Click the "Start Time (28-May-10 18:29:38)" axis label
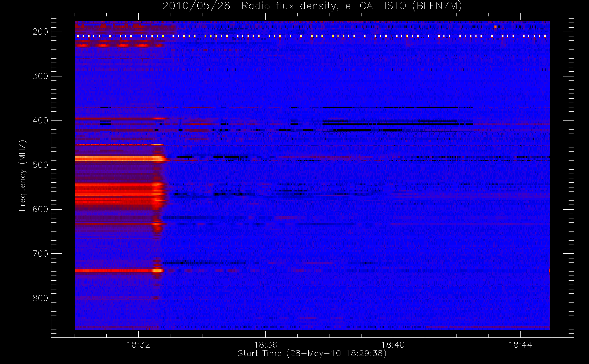589x364 pixels. 312,353
